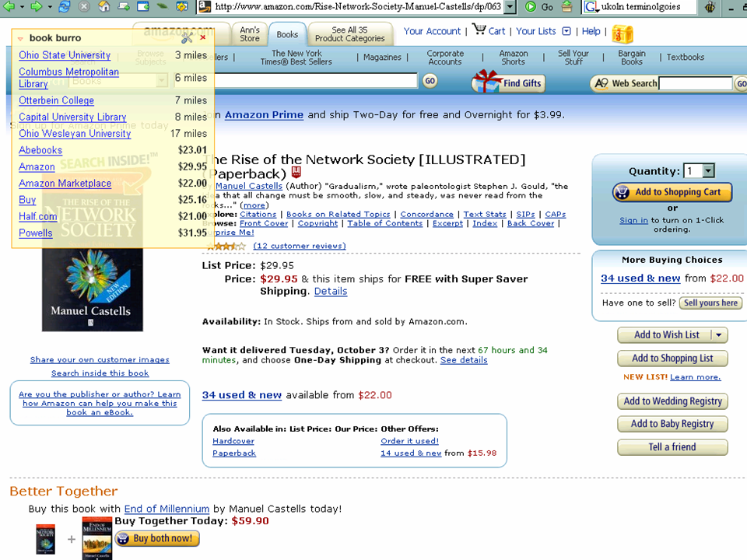
Task: Open back button history dropdown arrow
Action: [22, 7]
